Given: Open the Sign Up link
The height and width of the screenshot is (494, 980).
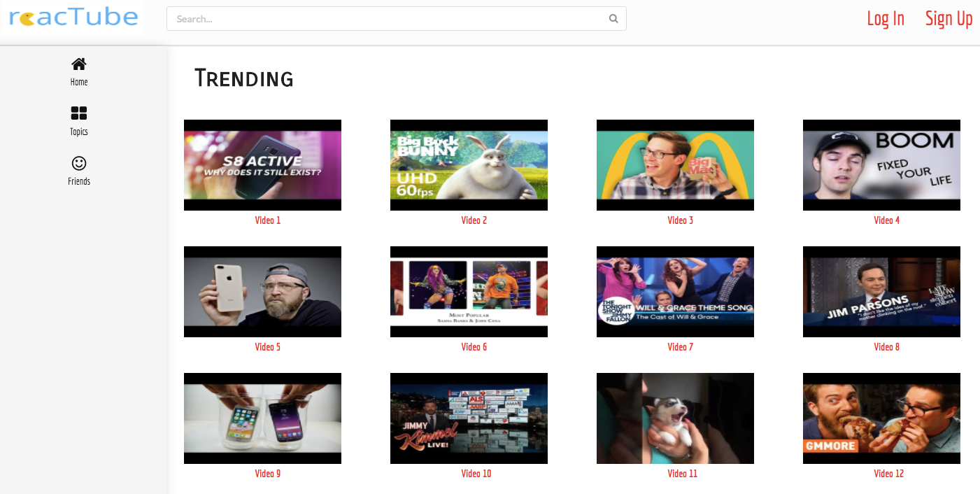Looking at the screenshot, I should click(x=949, y=19).
